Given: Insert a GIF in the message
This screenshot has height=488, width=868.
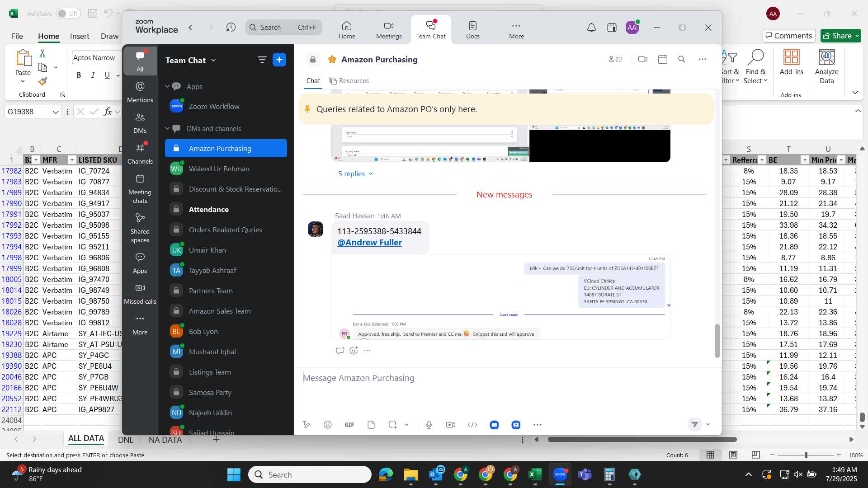Looking at the screenshot, I should (349, 425).
